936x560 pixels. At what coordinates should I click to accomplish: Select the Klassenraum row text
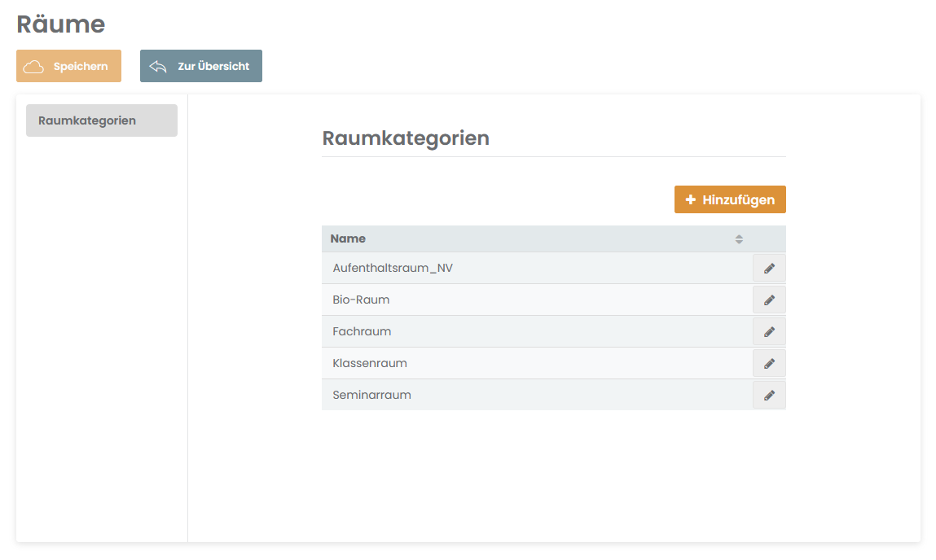pyautogui.click(x=370, y=363)
